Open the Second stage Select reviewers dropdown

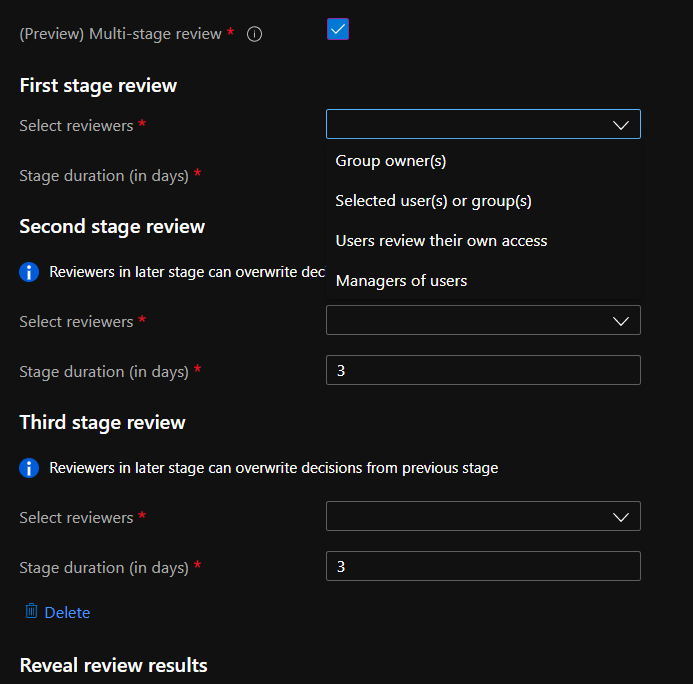[x=483, y=321]
